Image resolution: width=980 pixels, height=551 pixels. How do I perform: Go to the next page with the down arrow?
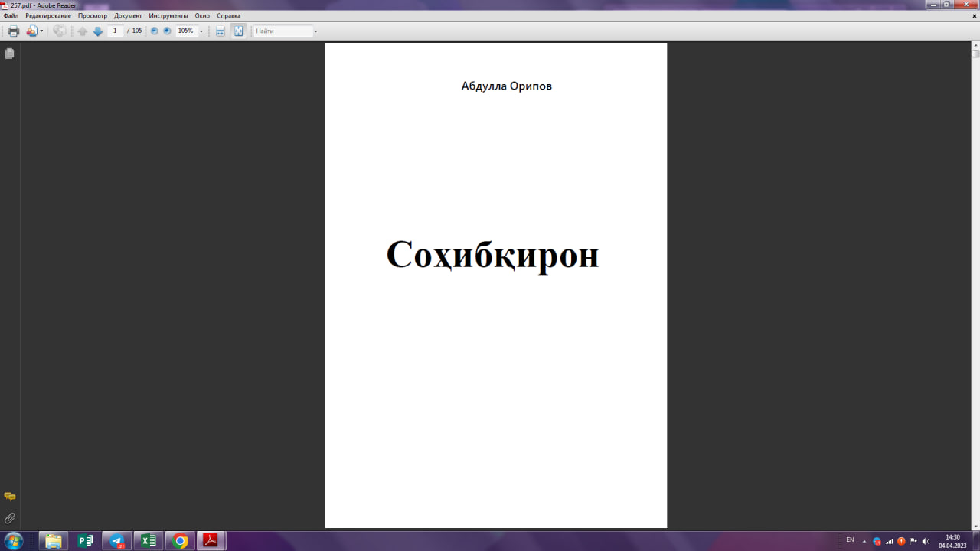pos(98,31)
